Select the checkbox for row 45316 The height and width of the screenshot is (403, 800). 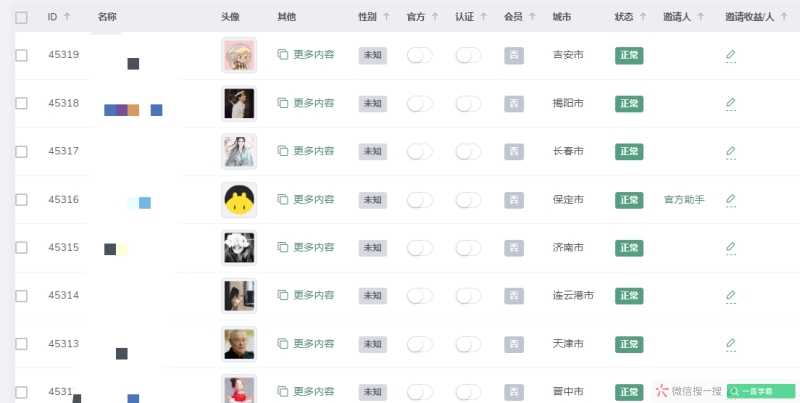pyautogui.click(x=21, y=199)
